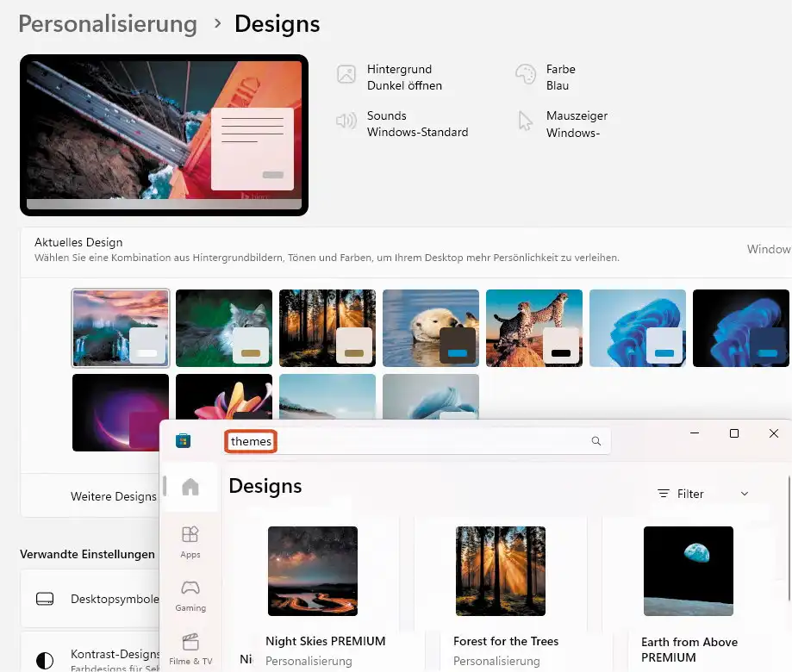792x672 pixels.
Task: Open the Farbe palette icon
Action: coord(526,74)
